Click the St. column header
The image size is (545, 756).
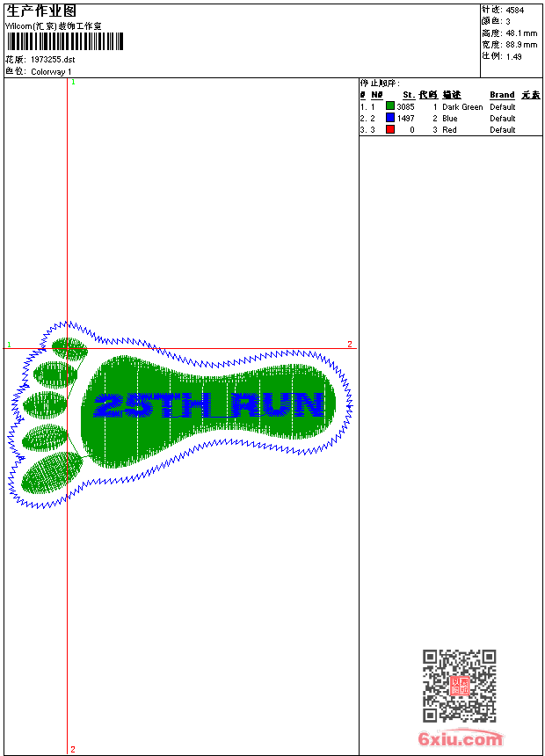point(409,95)
